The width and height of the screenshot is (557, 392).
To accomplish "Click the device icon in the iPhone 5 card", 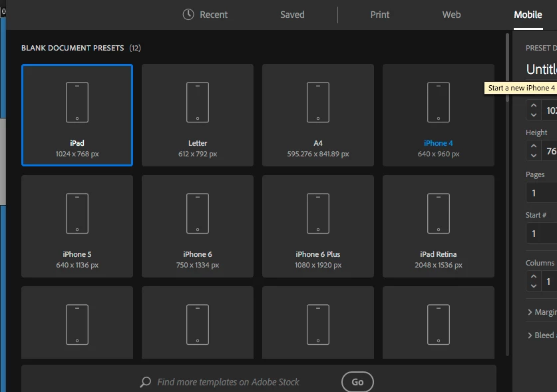I will point(77,213).
